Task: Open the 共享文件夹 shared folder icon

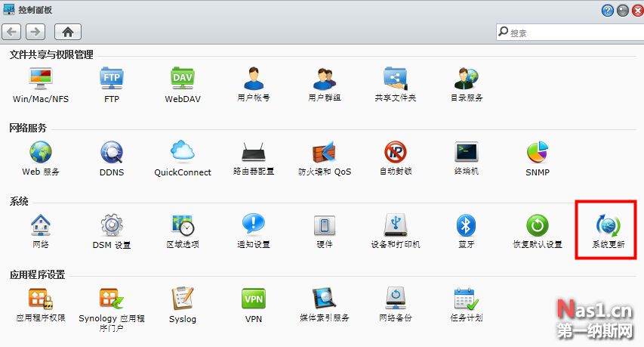Action: coord(396,79)
